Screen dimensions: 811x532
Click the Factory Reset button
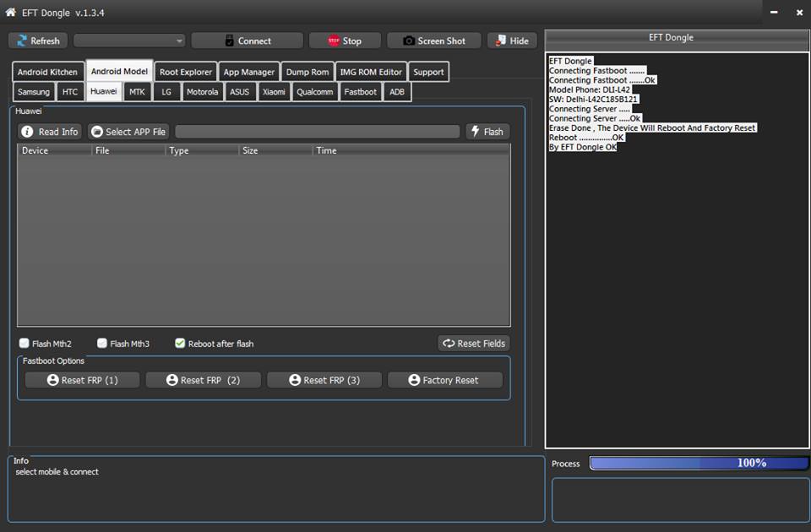[444, 380]
